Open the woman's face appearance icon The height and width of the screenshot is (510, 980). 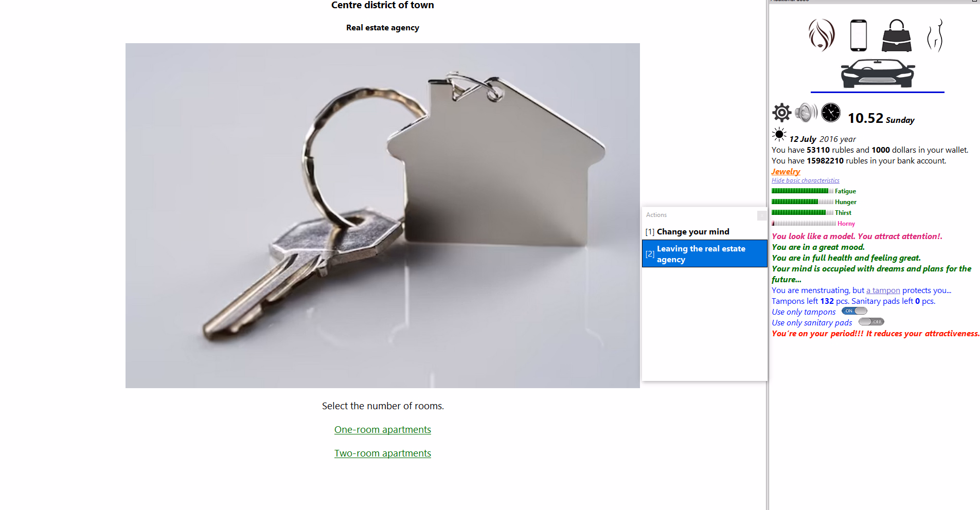click(822, 35)
